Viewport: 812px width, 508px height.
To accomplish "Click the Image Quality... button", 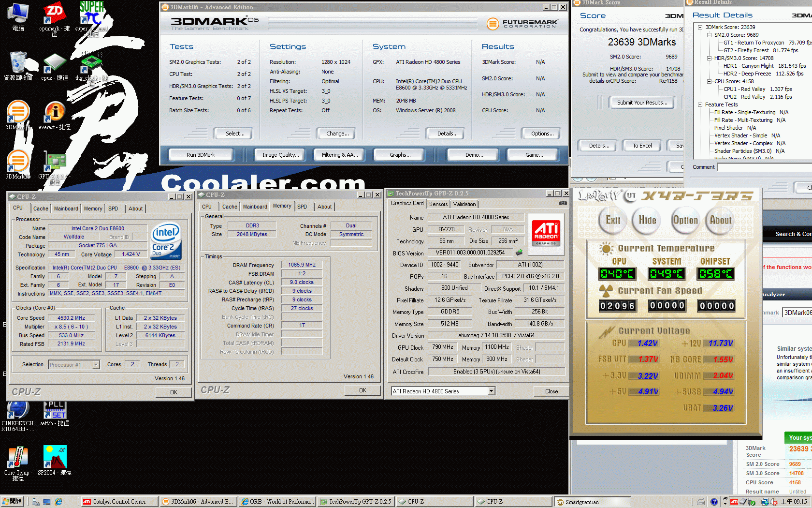I will (280, 155).
